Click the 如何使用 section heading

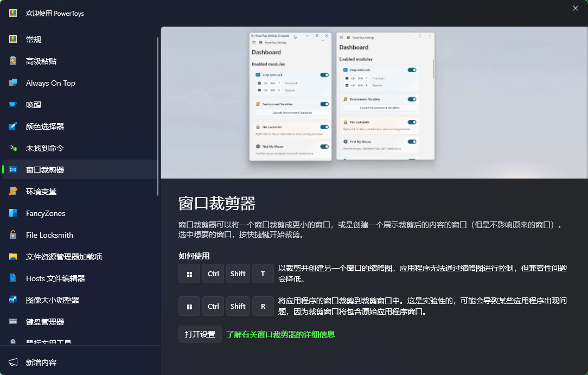(x=194, y=256)
